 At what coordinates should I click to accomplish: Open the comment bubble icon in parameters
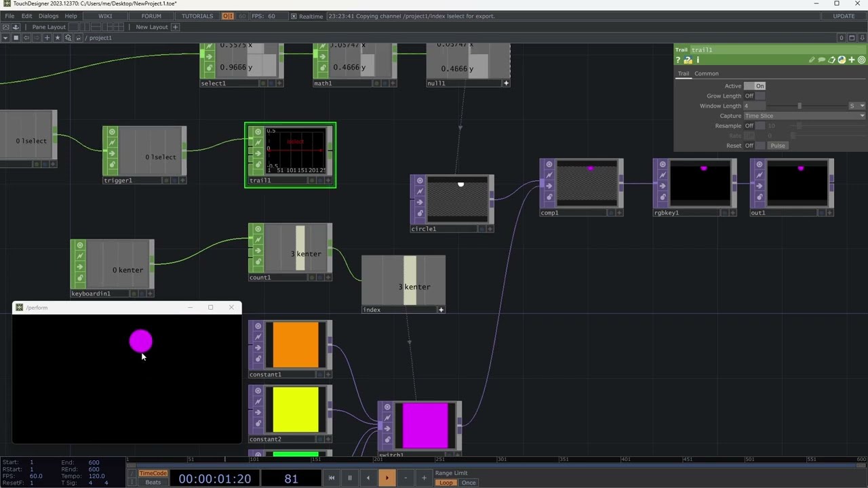click(x=821, y=60)
